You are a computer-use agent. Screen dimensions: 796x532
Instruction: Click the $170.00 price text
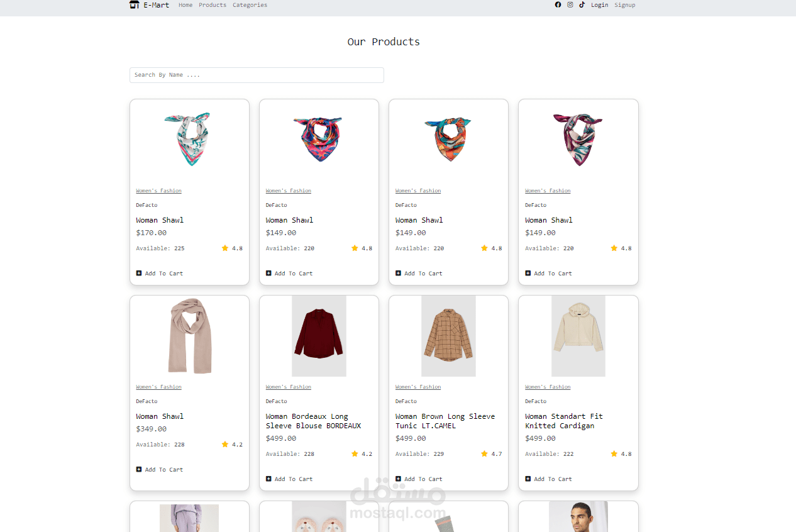click(152, 233)
